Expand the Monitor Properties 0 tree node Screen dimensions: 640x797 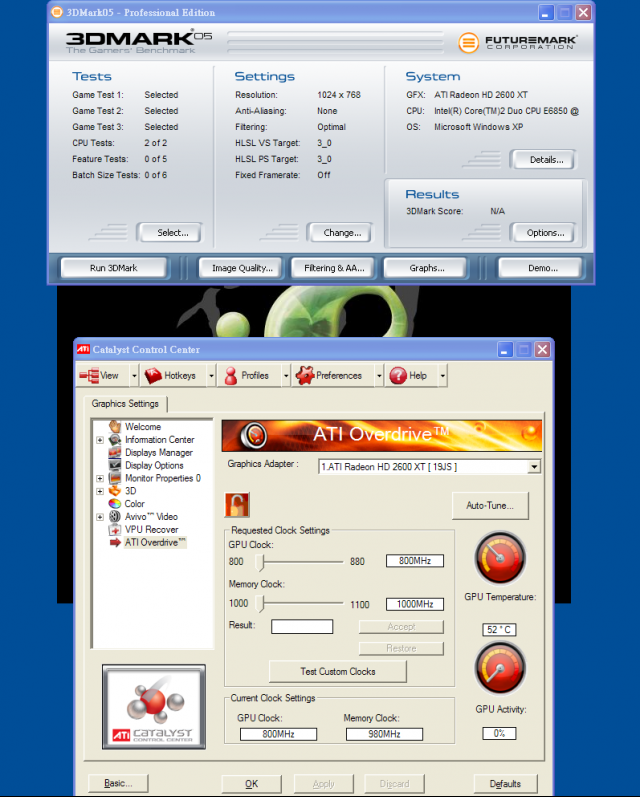[x=100, y=478]
